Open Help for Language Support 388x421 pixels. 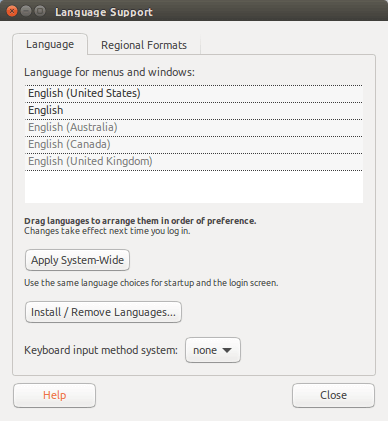click(55, 395)
